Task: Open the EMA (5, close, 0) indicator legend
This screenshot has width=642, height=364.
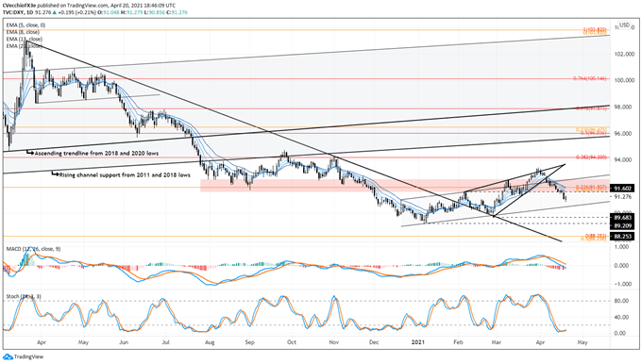Action: click(25, 25)
